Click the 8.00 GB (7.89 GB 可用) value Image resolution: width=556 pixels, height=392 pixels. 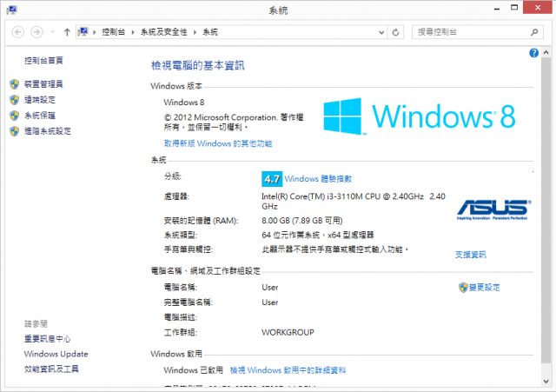point(302,221)
